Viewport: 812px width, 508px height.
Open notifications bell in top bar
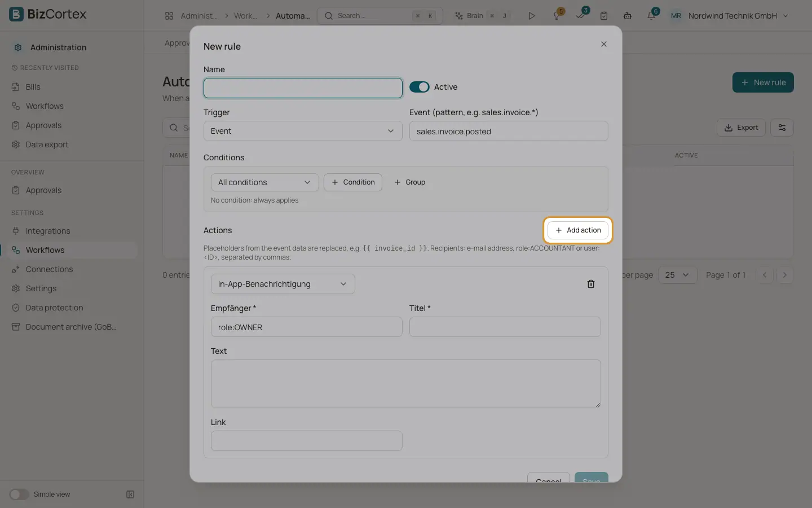[651, 16]
